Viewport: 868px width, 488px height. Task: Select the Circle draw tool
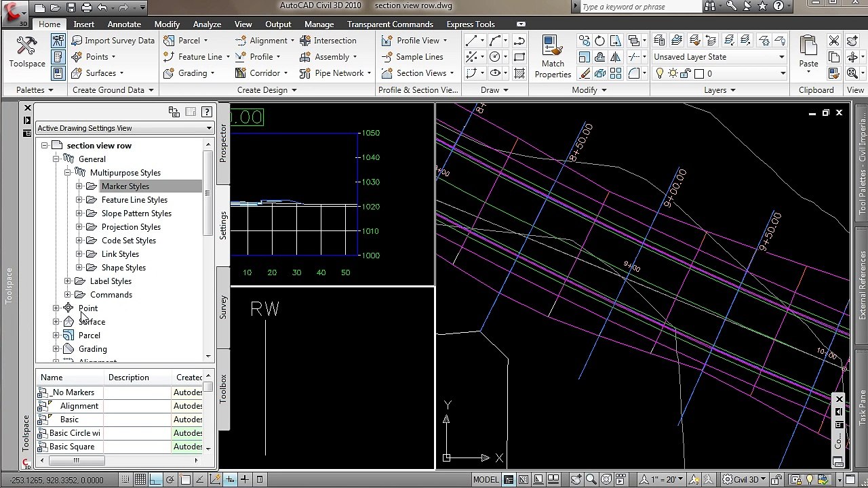coord(495,57)
